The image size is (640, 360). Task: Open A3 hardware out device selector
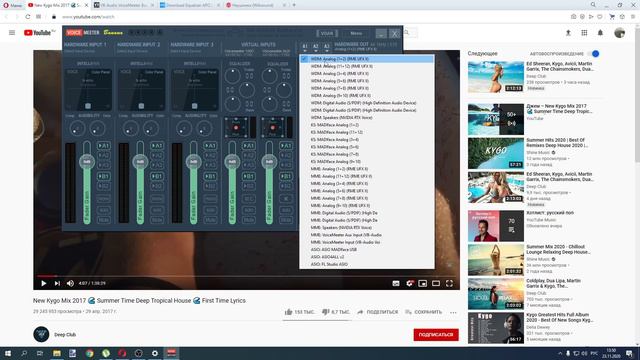[327, 47]
